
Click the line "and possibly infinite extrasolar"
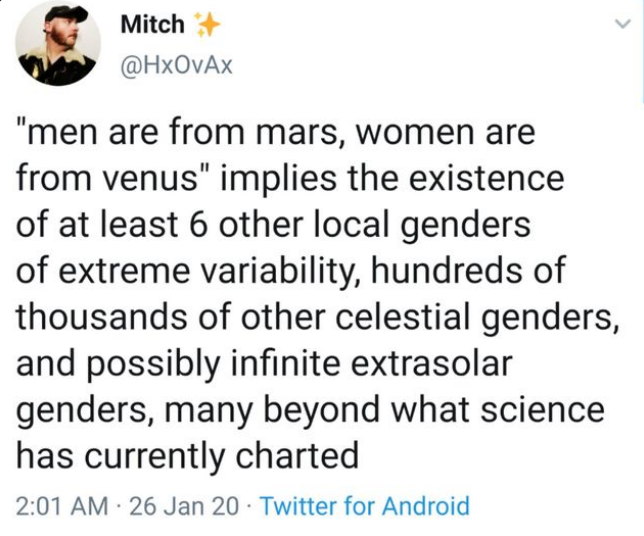(x=264, y=362)
